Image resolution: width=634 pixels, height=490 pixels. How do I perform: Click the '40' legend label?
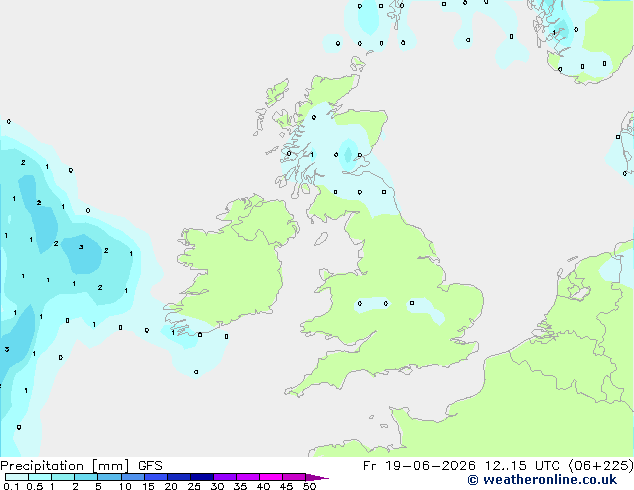pos(263,486)
